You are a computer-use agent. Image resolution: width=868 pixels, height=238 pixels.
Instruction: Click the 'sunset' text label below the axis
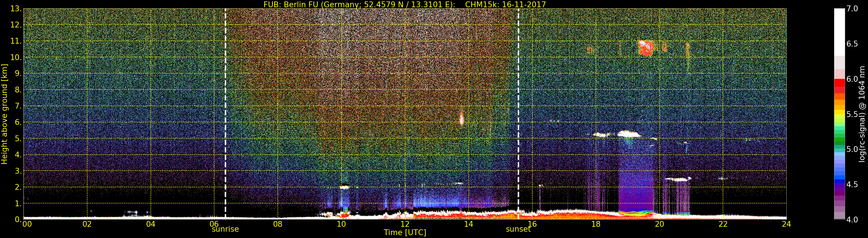pos(518,229)
